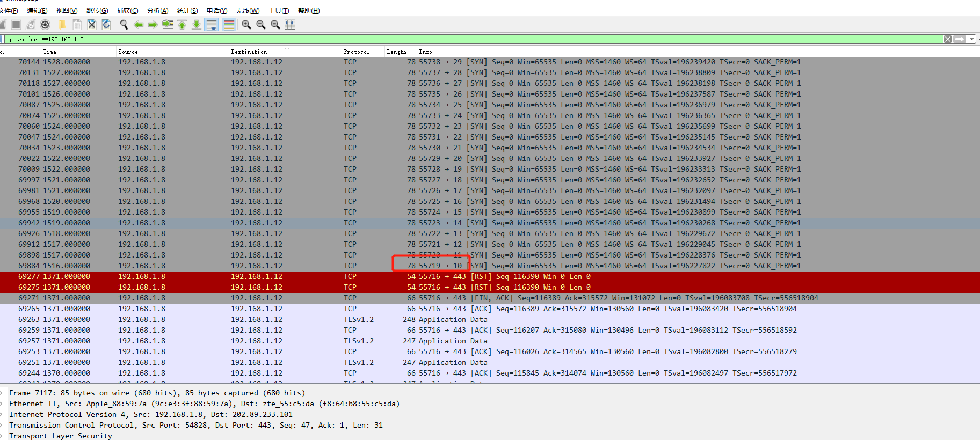Click the display filter input field
980x440 pixels.
(x=473, y=39)
